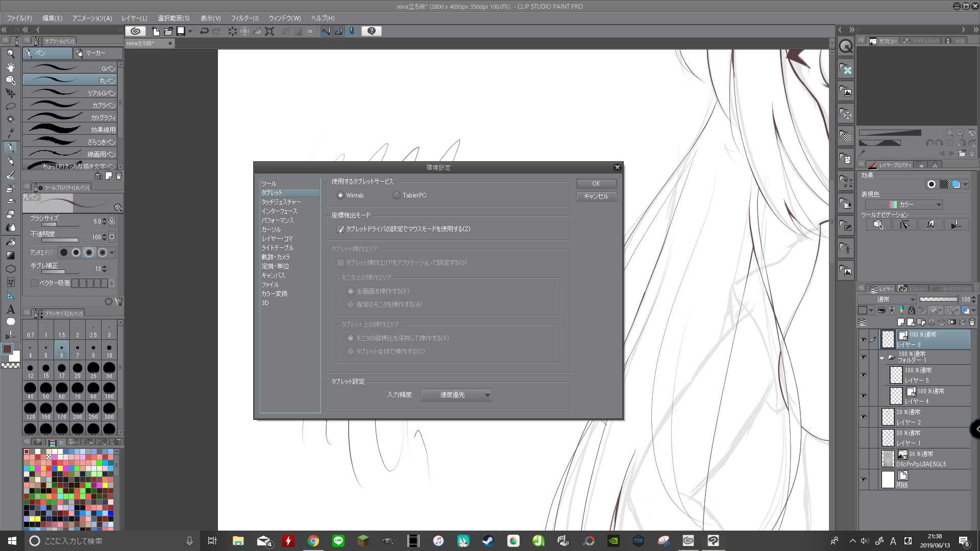Screen dimensions: 980x551
Task: Adjust the ブラシサイズ slider
Action: click(59, 225)
